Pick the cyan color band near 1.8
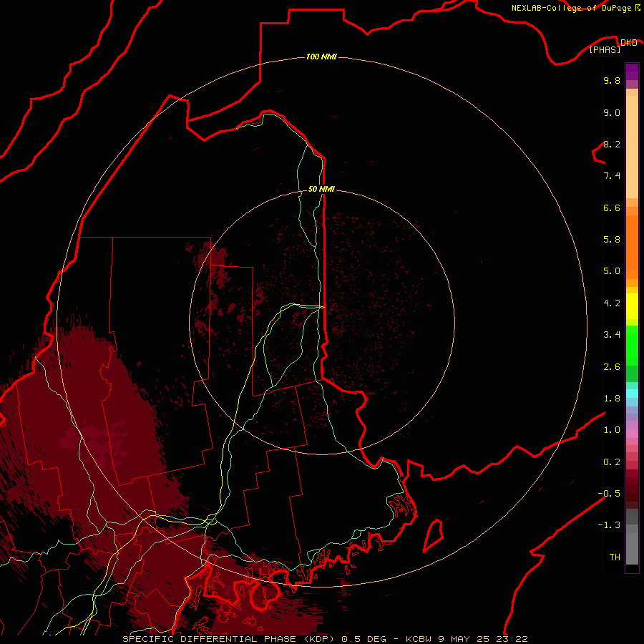This screenshot has width=644, height=644. pos(632,394)
